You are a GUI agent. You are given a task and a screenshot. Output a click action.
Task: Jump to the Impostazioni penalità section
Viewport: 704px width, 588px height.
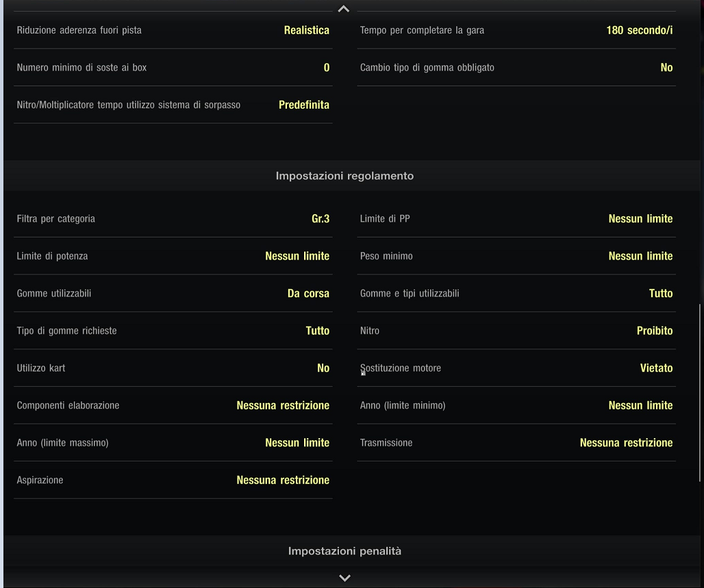(344, 551)
